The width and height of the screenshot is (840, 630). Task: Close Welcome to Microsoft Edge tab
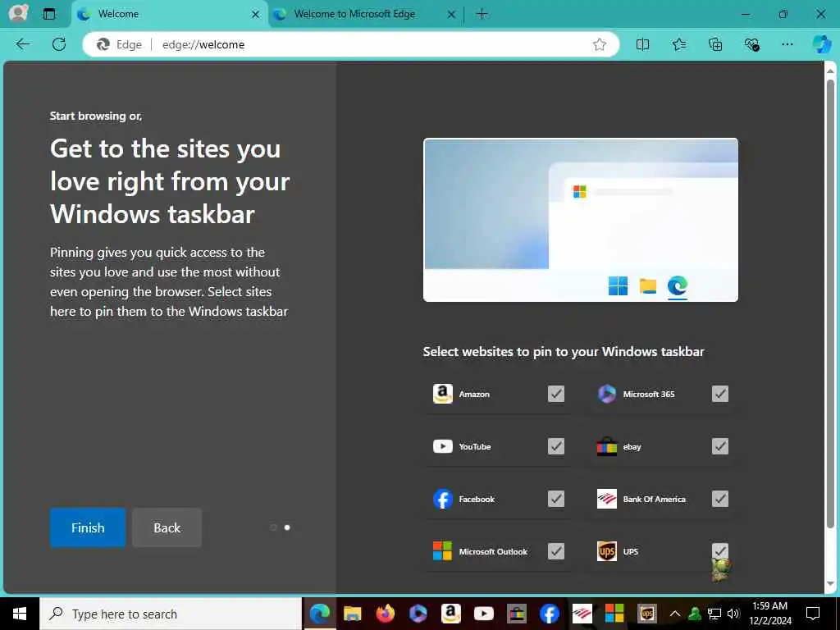point(451,15)
